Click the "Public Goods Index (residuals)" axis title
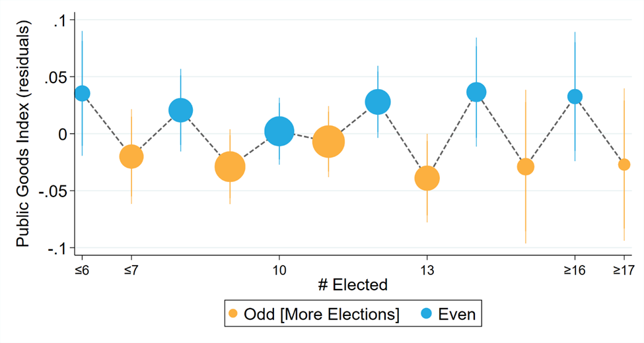Viewport: 644px width, 343px height. point(22,134)
